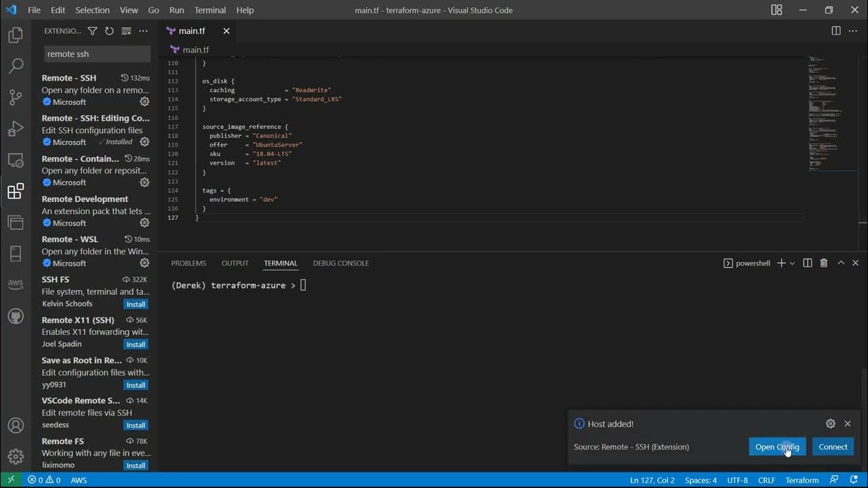The height and width of the screenshot is (488, 868).
Task: Switch to the DEBUG CONSOLE tab
Action: [341, 263]
